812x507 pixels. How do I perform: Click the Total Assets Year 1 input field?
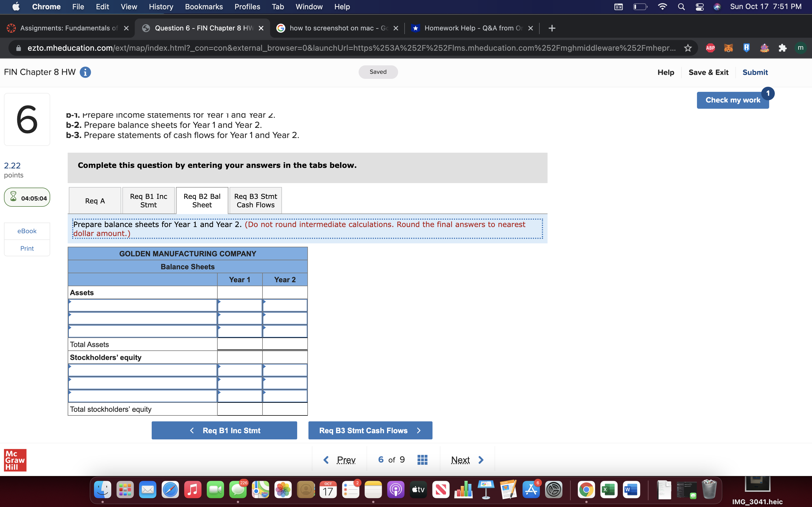tap(240, 344)
